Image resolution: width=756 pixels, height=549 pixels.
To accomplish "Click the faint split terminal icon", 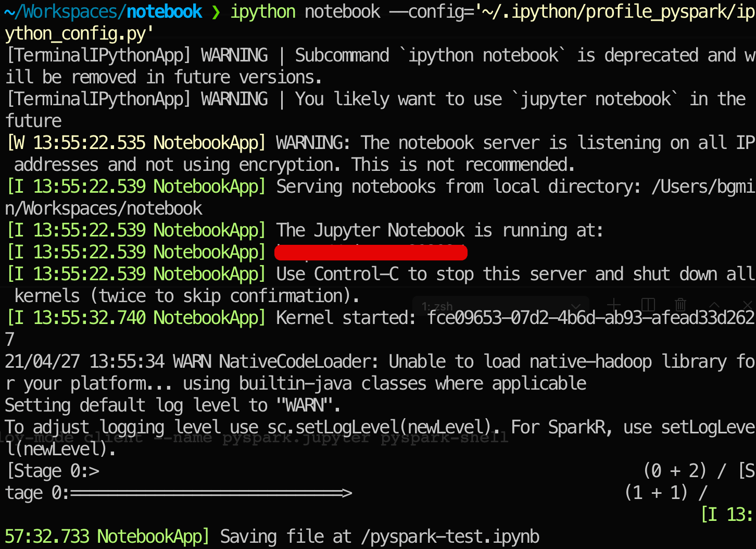I will pos(648,305).
